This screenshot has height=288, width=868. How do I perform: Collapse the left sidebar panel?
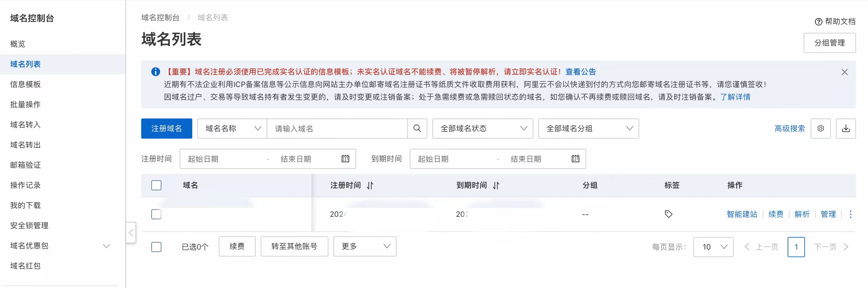[x=131, y=233]
